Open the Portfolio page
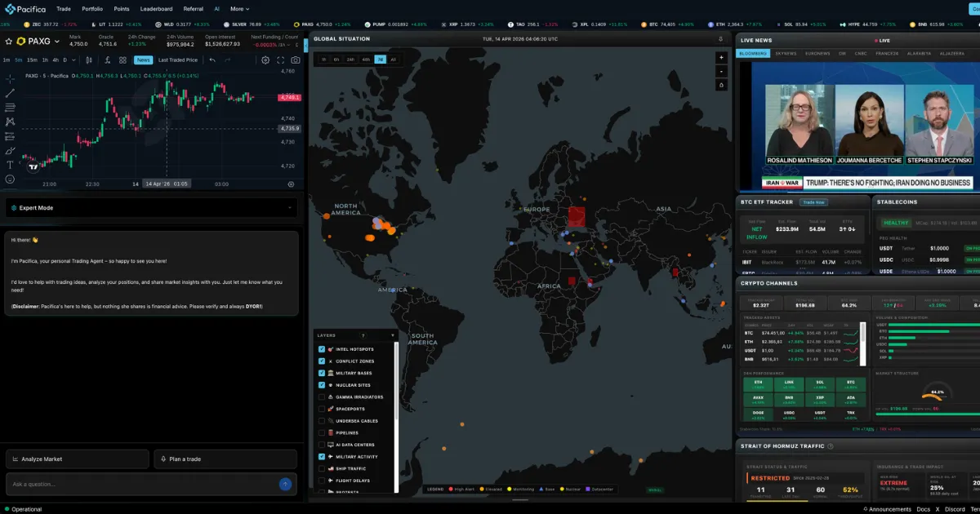Image resolution: width=980 pixels, height=514 pixels. point(92,9)
